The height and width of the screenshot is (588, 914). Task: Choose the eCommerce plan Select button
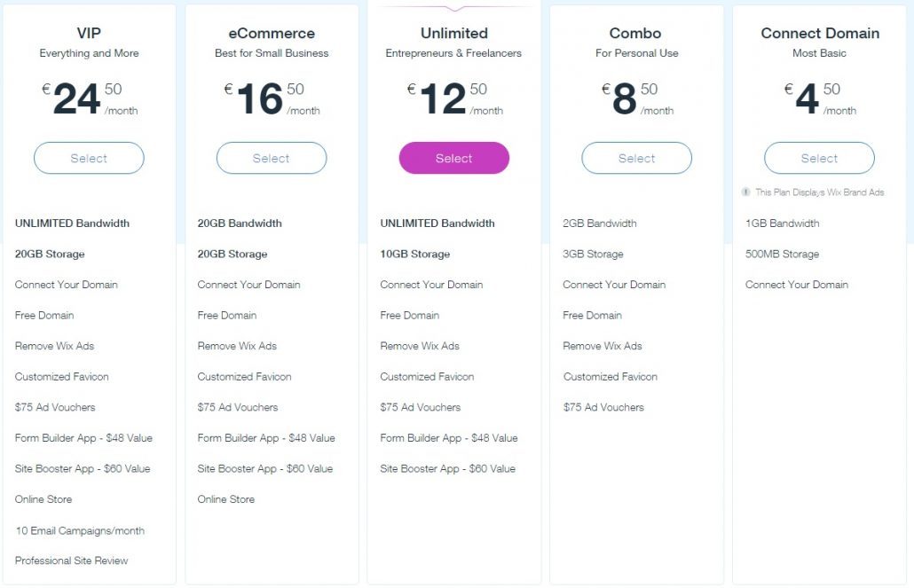tap(272, 159)
